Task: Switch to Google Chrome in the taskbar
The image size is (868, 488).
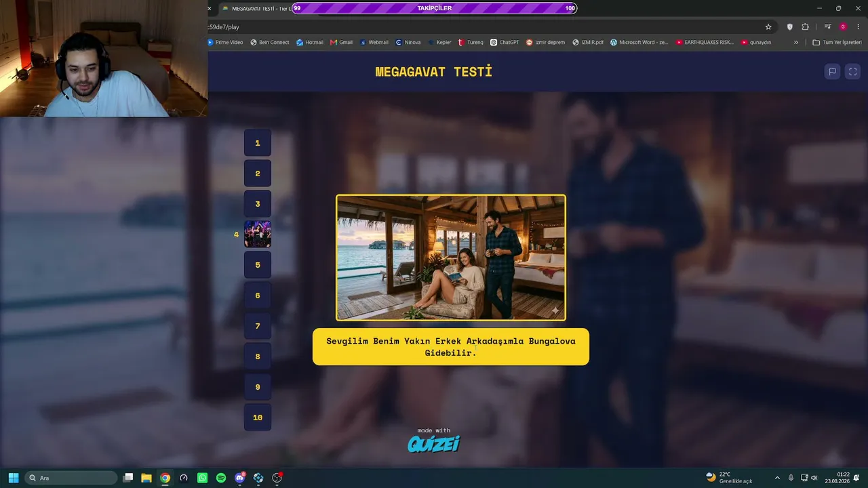Action: click(165, 478)
